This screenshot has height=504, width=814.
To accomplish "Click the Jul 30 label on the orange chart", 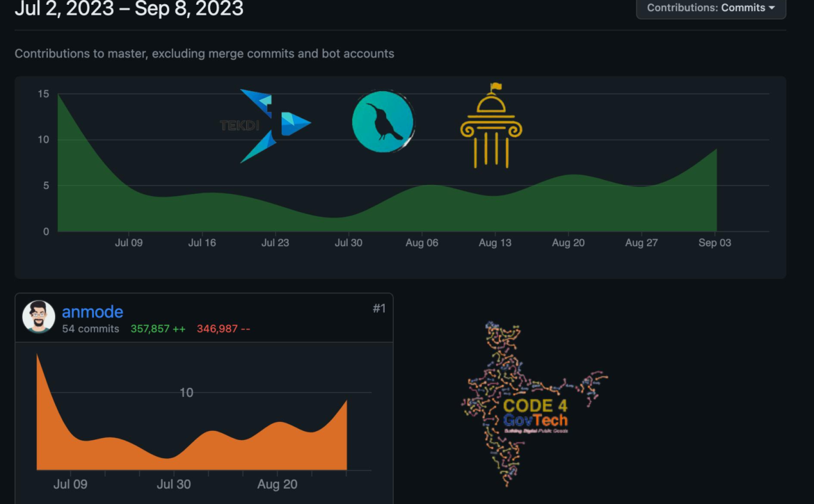I will coord(173,484).
